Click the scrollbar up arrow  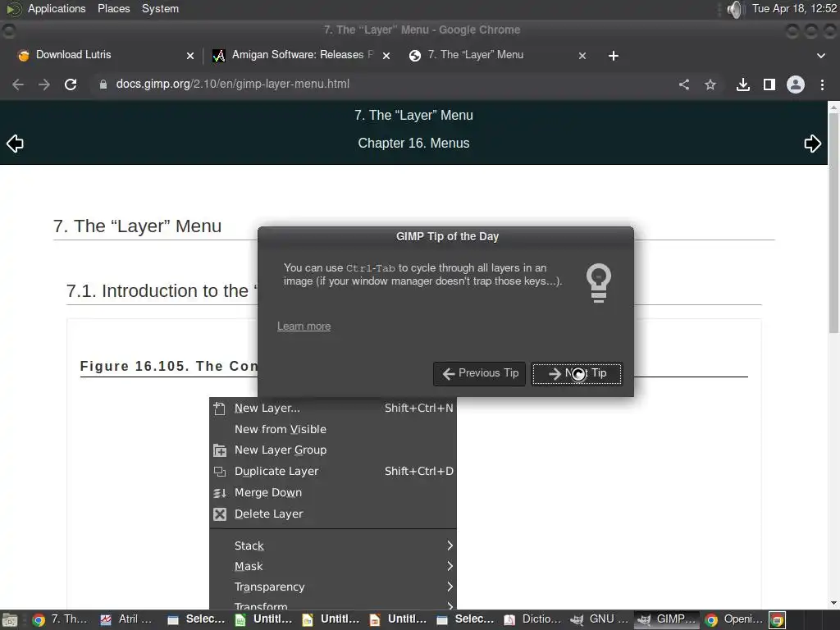click(x=833, y=107)
